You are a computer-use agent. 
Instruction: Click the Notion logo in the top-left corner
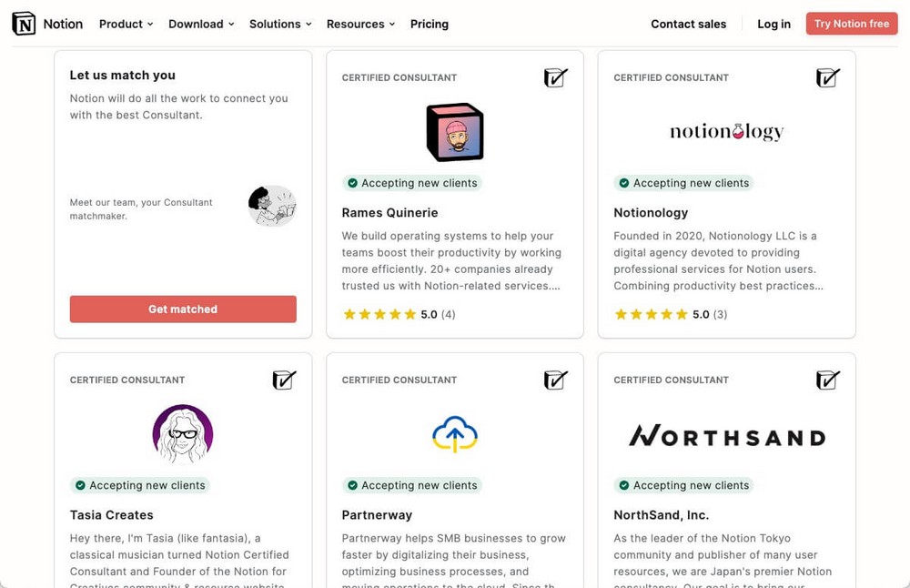24,23
